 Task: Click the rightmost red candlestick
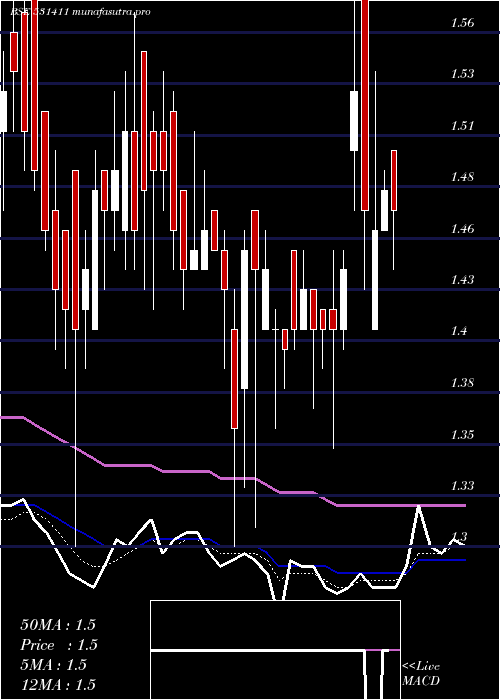coord(394,180)
